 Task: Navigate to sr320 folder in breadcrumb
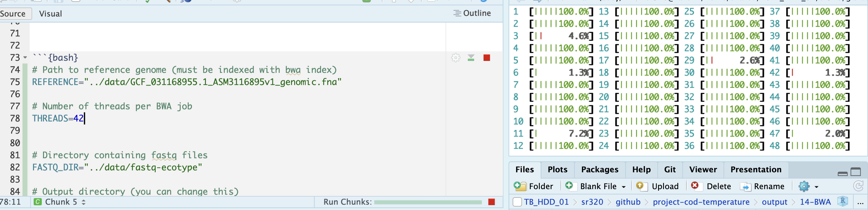(592, 202)
